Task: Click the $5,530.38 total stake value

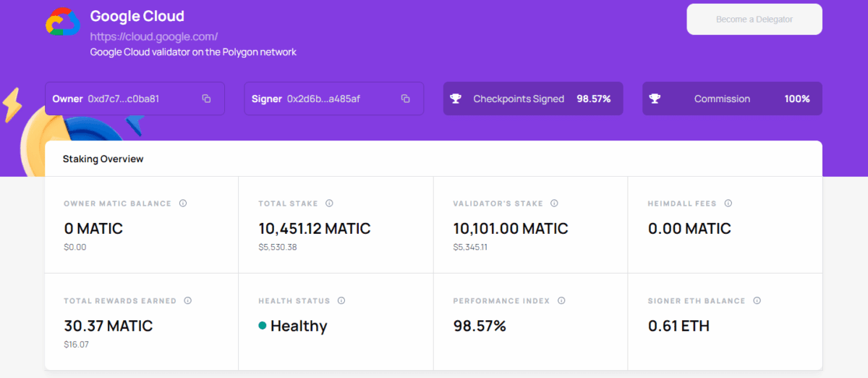Action: tap(278, 247)
